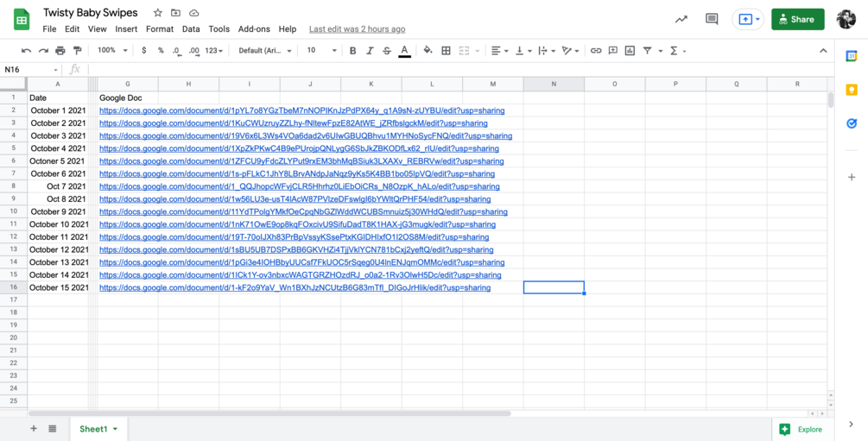Open the File menu
Image resolution: width=868 pixels, height=441 pixels.
click(49, 28)
